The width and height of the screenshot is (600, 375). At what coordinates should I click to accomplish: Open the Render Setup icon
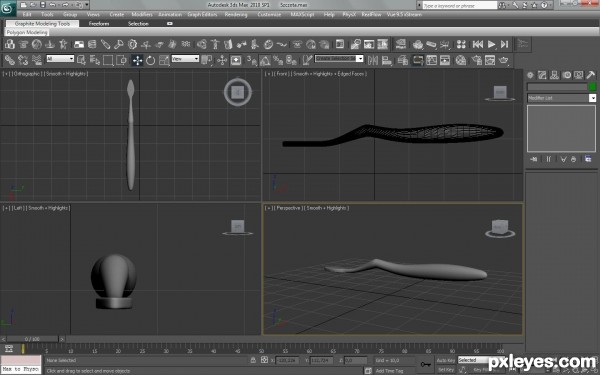coord(476,60)
